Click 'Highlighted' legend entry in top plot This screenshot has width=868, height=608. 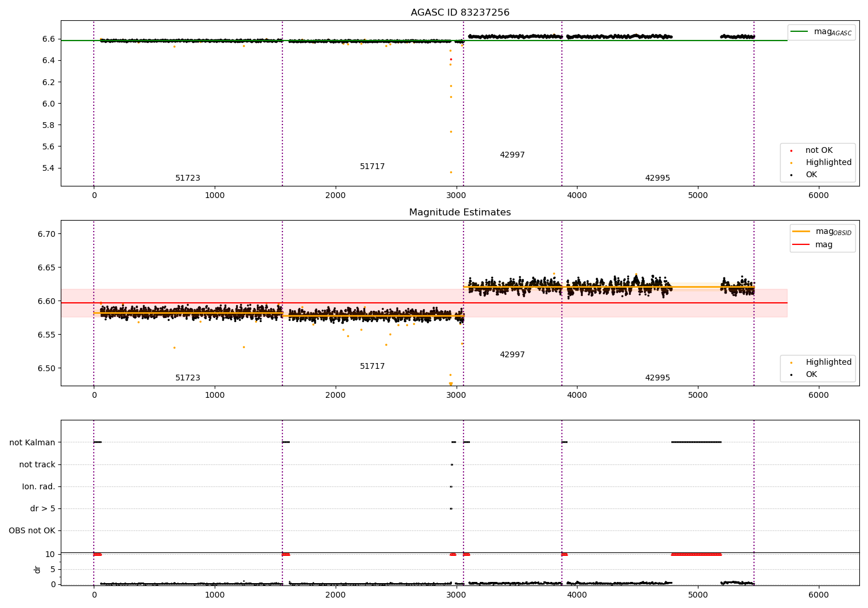pos(821,163)
